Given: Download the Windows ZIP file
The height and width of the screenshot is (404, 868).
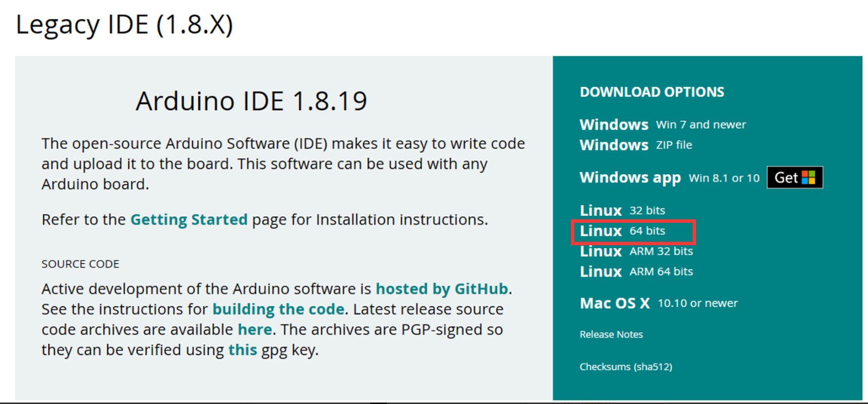Looking at the screenshot, I should [636, 145].
